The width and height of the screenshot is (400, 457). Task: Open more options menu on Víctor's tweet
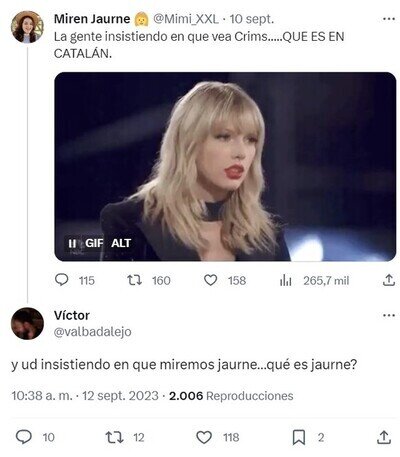click(x=389, y=315)
